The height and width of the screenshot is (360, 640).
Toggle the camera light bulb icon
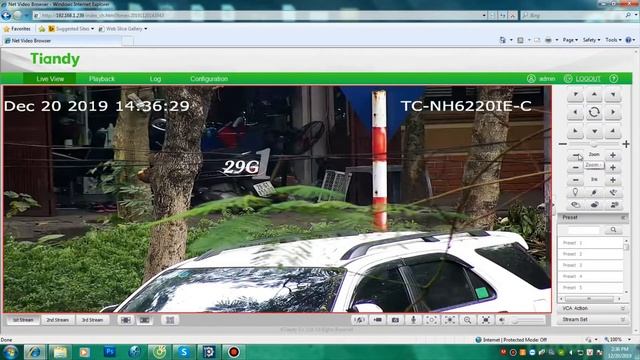pyautogui.click(x=576, y=192)
